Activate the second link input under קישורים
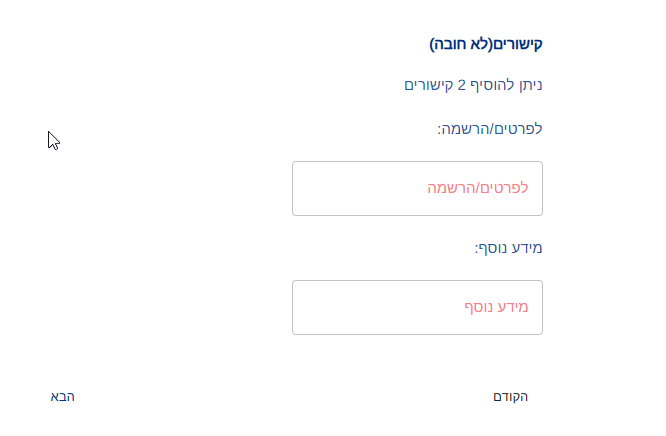The width and height of the screenshot is (666, 436). coord(417,307)
